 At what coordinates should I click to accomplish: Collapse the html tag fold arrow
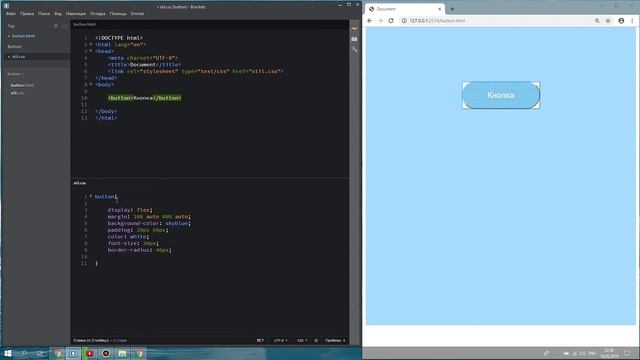coord(91,44)
